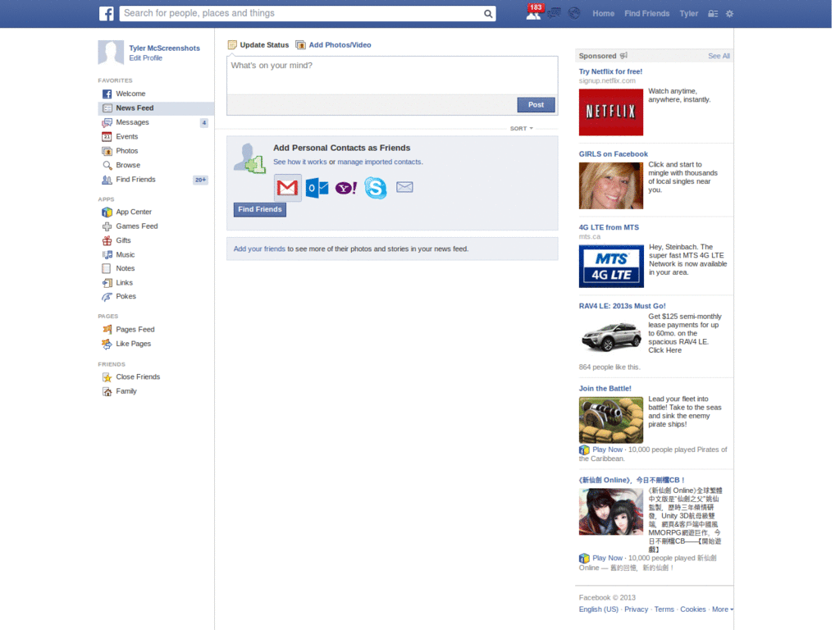
Task: Click the Post button
Action: [536, 105]
